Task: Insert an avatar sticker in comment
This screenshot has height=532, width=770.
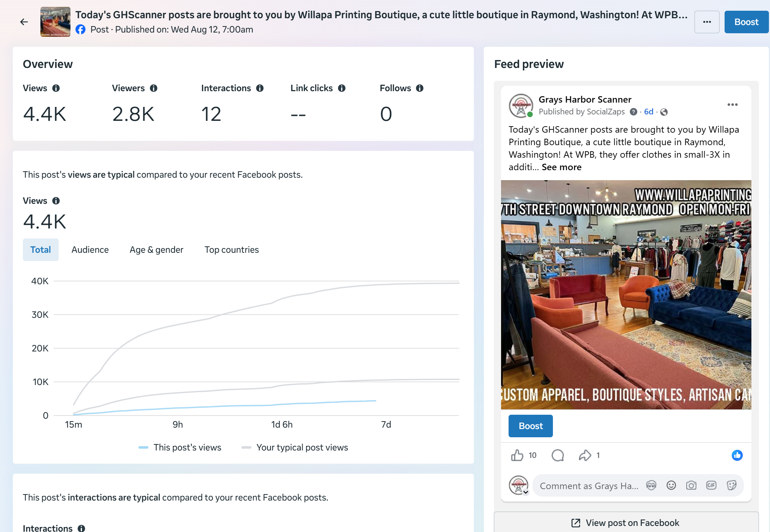Action: pos(651,485)
